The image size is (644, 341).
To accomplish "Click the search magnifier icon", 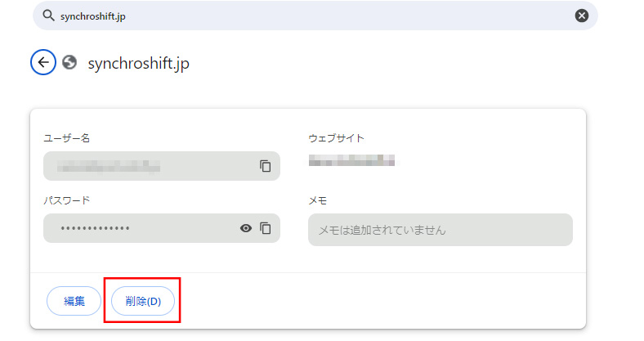I will click(48, 16).
